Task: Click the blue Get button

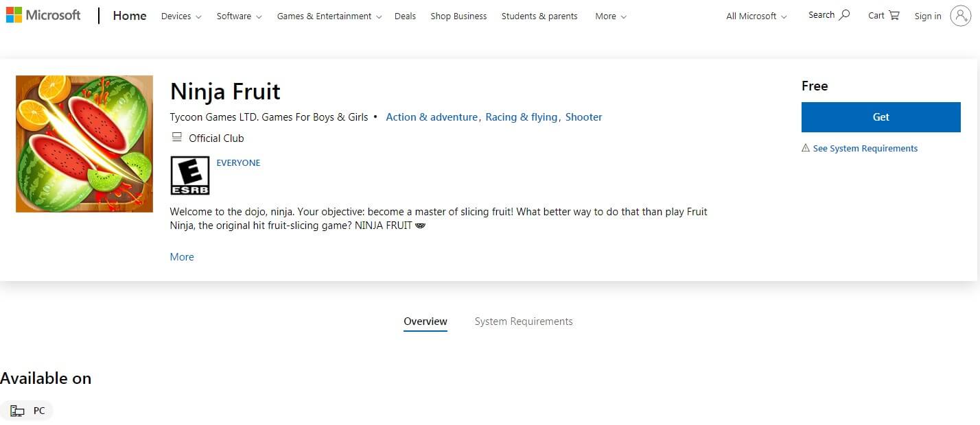Action: pos(881,117)
